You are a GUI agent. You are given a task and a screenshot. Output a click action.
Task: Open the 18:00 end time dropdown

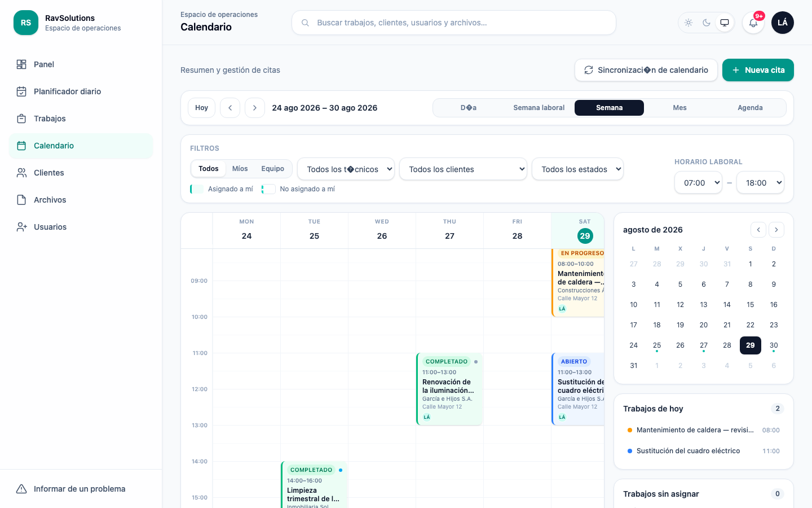760,183
